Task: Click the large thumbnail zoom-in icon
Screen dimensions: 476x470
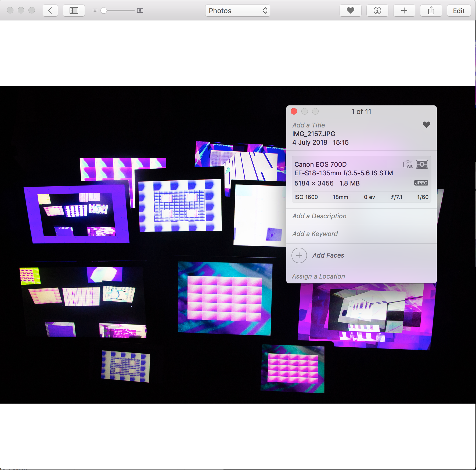Action: point(140,10)
